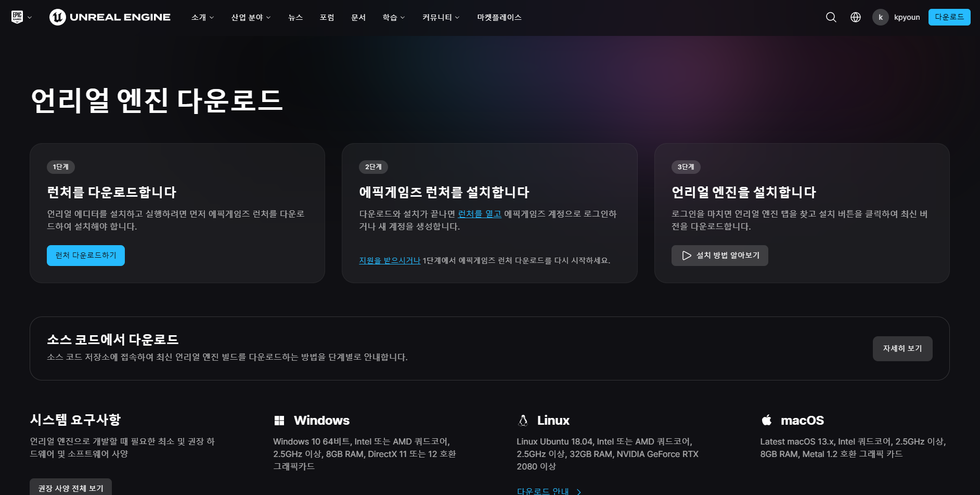Image resolution: width=980 pixels, height=495 pixels.
Task: Click the Windows logo icon
Action: 279,421
